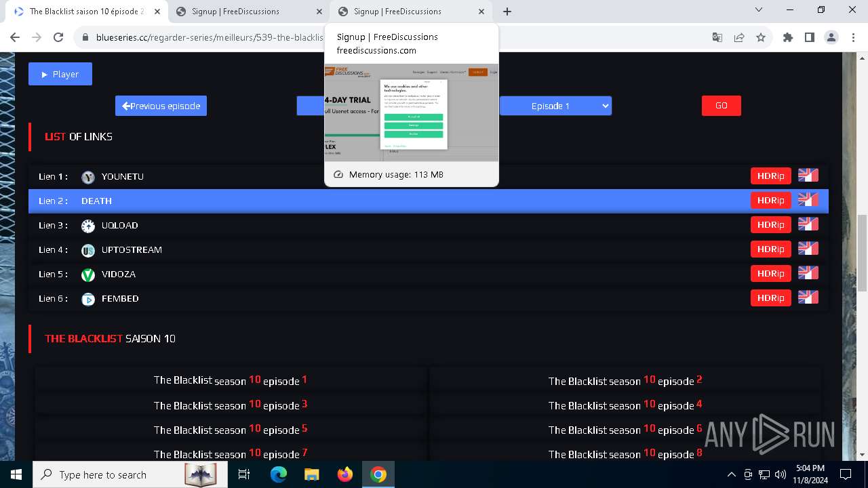Image resolution: width=868 pixels, height=488 pixels.
Task: Open the Google Translate icon in address bar
Action: point(717,37)
